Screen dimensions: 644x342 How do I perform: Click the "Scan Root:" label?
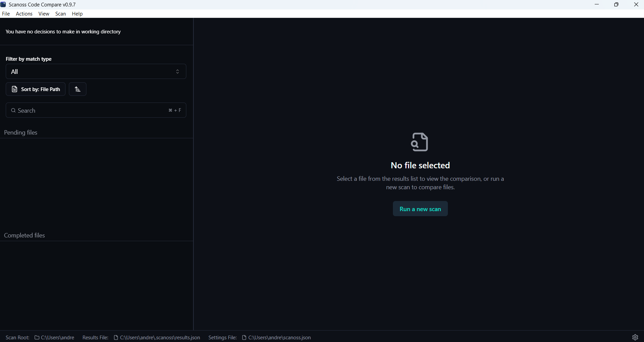pos(18,338)
